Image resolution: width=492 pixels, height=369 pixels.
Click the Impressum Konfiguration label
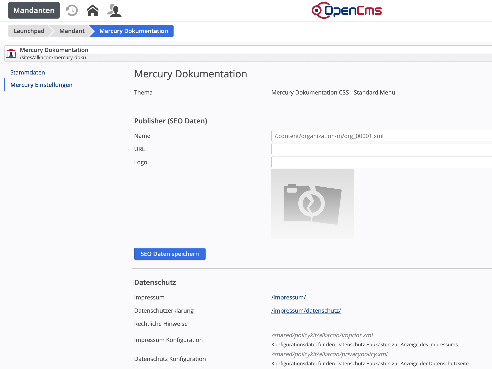(168, 340)
